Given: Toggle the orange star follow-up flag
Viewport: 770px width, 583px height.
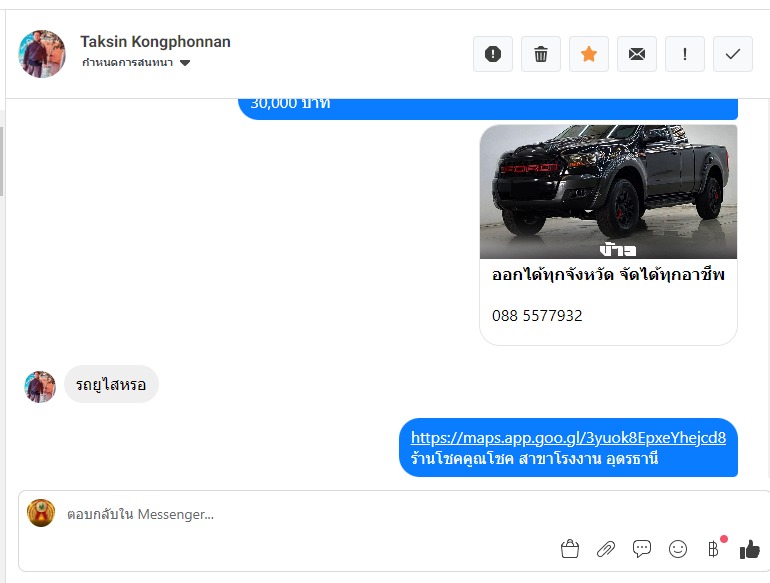Looking at the screenshot, I should pos(589,54).
